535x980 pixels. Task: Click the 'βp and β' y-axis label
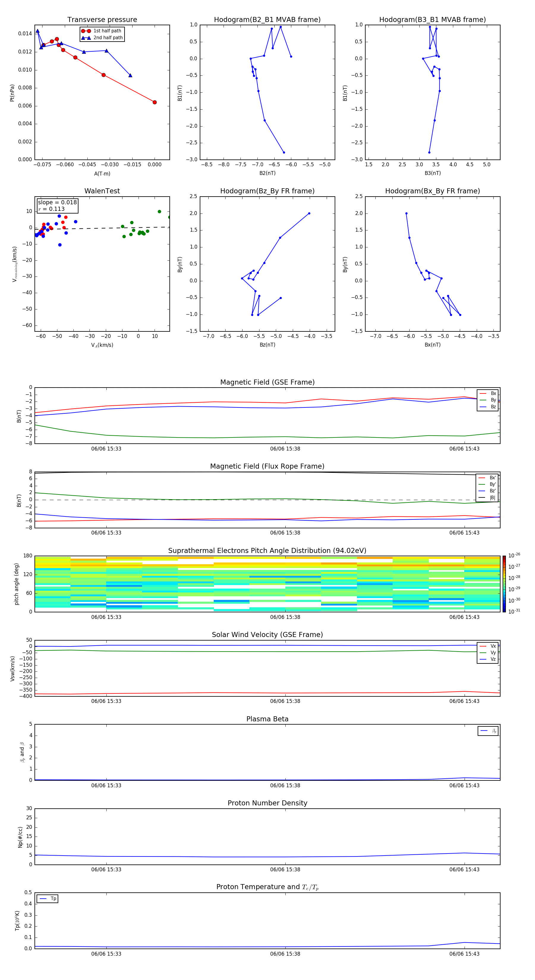point(22,752)
